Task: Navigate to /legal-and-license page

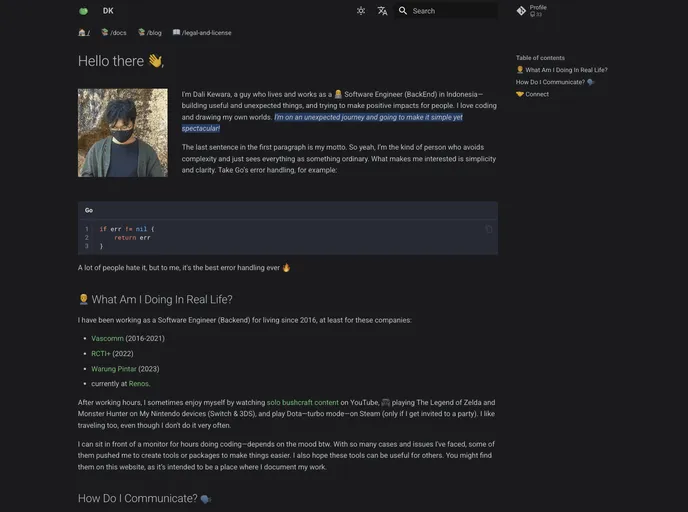Action: [202, 33]
